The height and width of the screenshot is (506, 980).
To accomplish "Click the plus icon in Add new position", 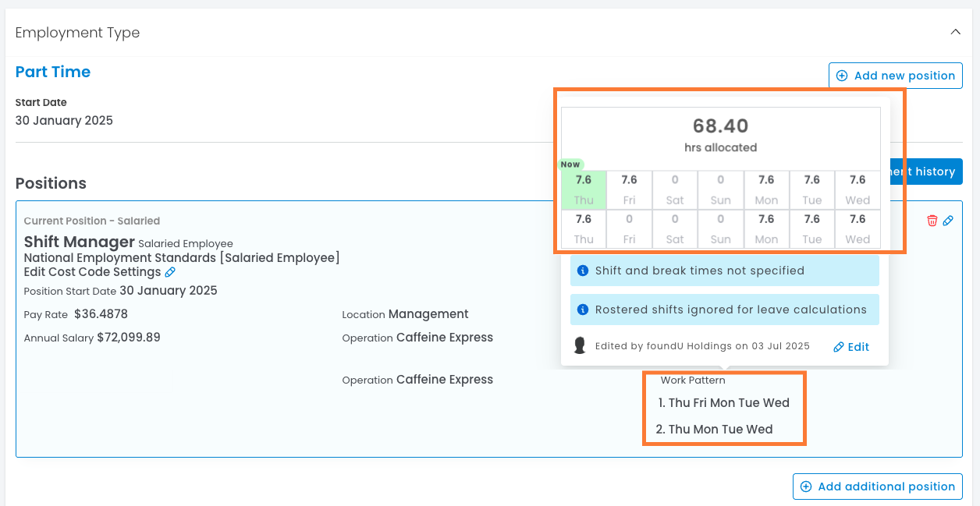I will click(x=842, y=76).
